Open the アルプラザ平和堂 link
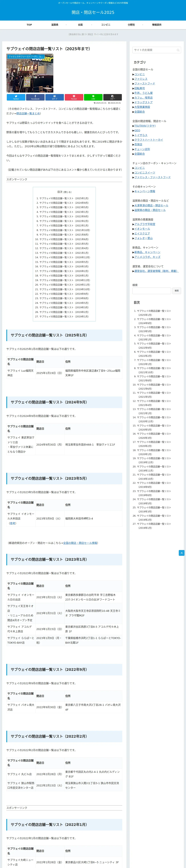186x868 pixels. coord(145,224)
